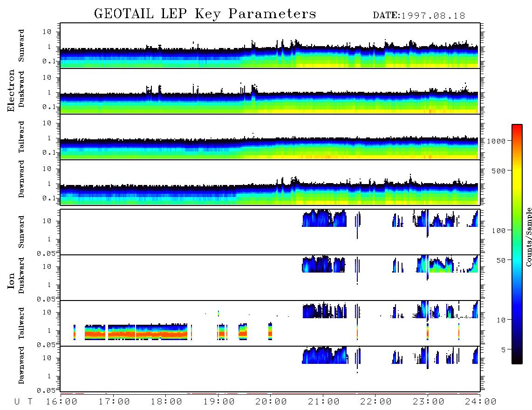Select the 10 color bar tick label
Image resolution: width=532 pixels, height=410 pixels.
pyautogui.click(x=500, y=320)
